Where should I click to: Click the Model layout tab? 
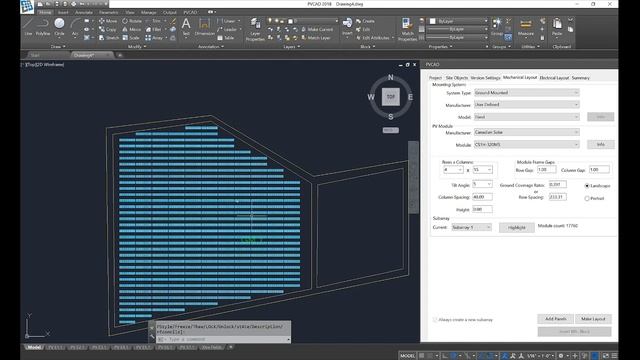(x=33, y=347)
